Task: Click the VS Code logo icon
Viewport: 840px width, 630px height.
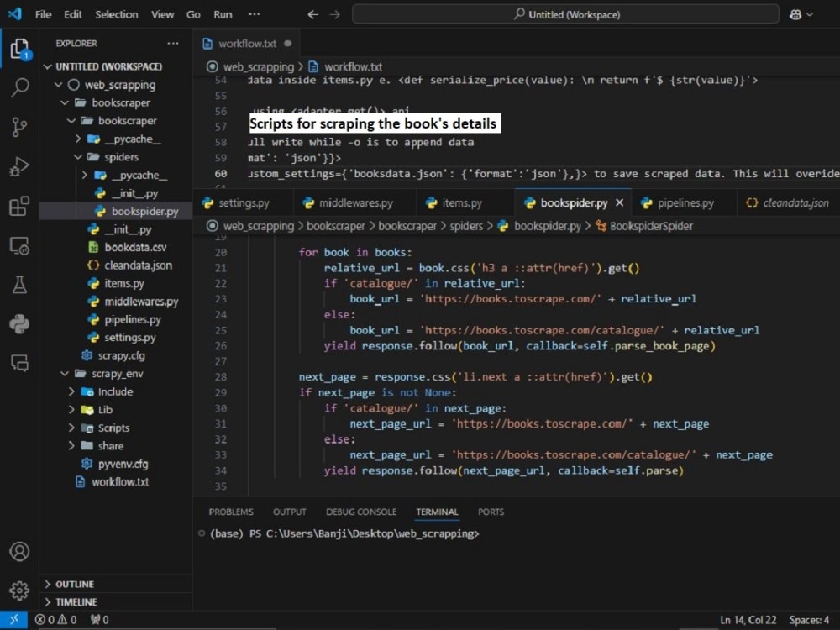Action: [14, 14]
